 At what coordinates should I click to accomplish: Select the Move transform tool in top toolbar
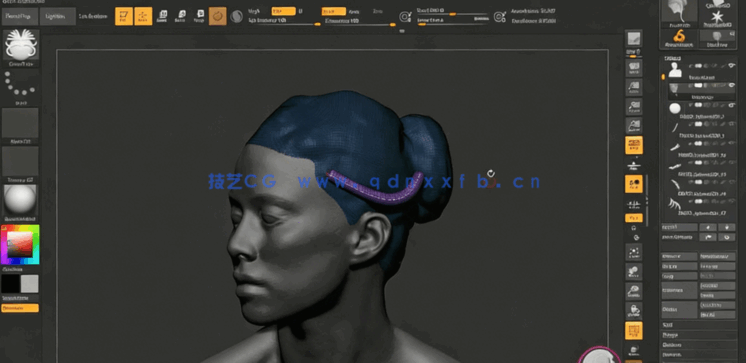[162, 16]
